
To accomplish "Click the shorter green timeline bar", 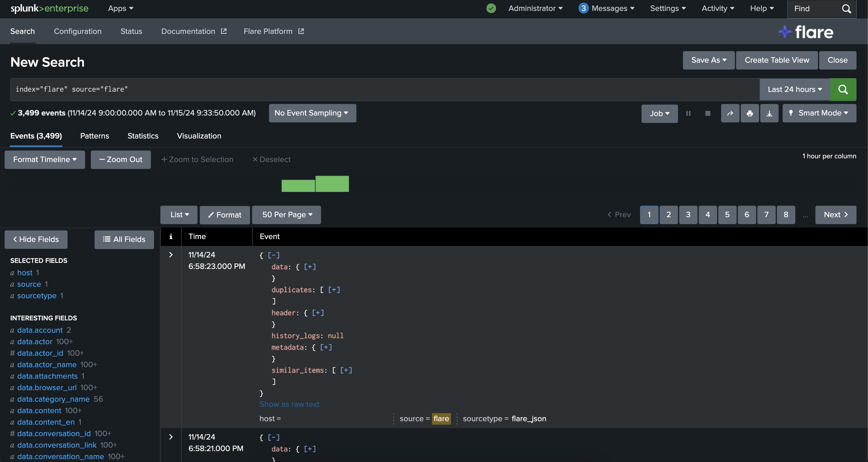I will coord(298,186).
